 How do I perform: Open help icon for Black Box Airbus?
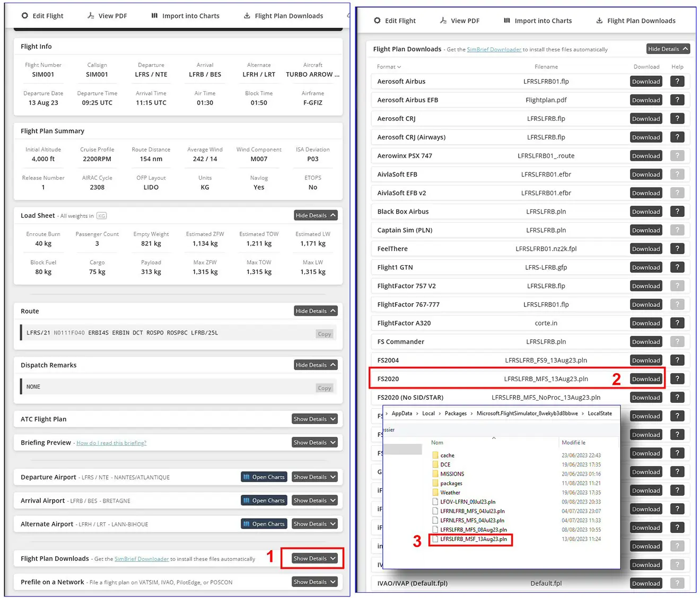click(677, 212)
